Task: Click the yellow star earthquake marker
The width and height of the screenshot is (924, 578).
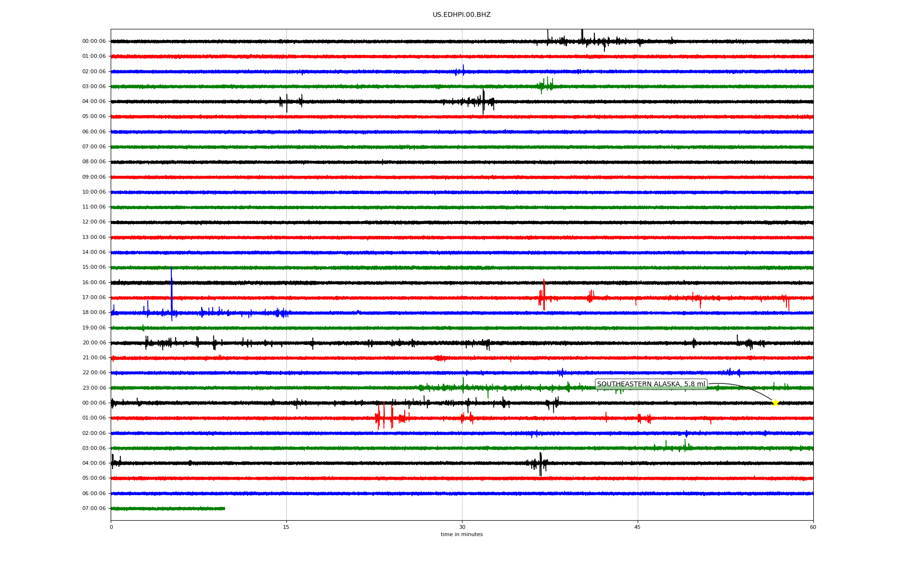Action: tap(775, 403)
